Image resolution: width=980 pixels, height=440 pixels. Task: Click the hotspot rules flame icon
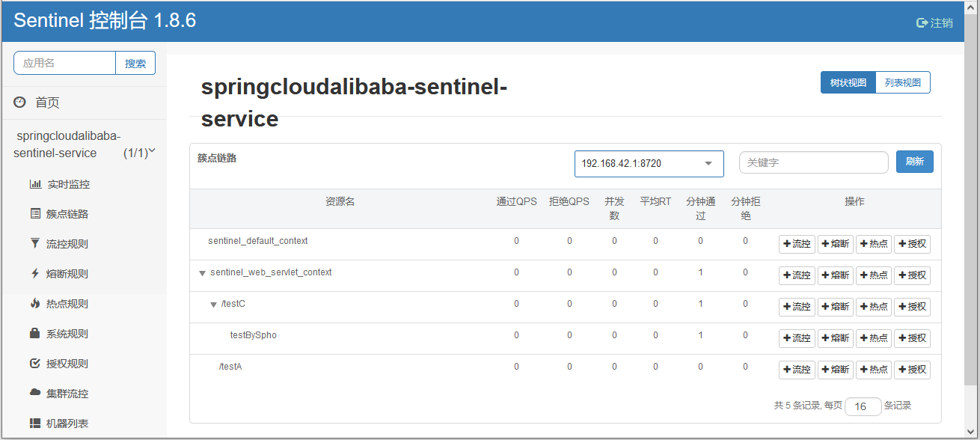click(35, 304)
